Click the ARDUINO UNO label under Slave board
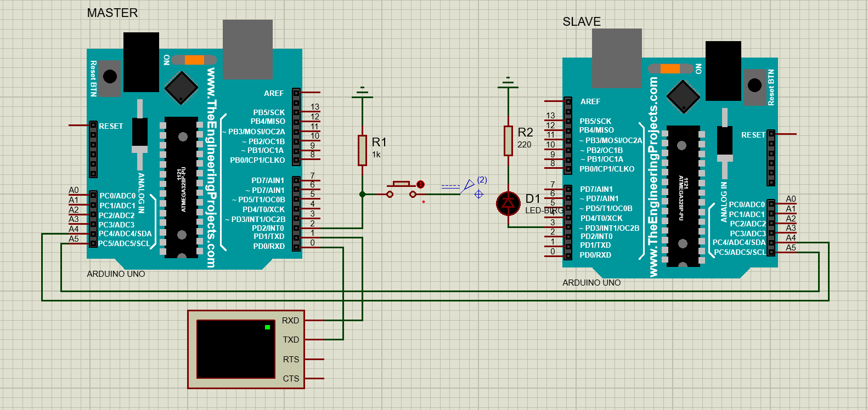Image resolution: width=868 pixels, height=410 pixels. (591, 283)
